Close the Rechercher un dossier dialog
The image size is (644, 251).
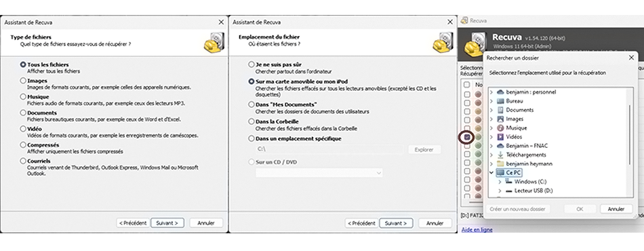[631, 58]
